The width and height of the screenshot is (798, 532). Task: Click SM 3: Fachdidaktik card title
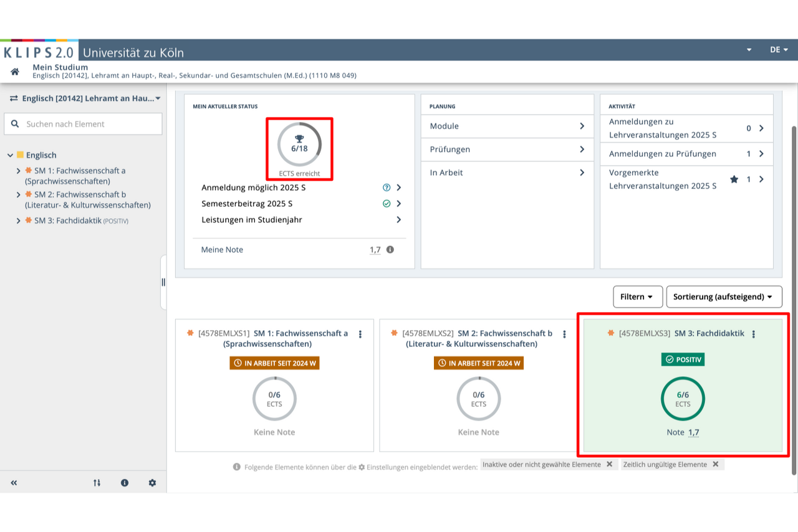(x=709, y=333)
